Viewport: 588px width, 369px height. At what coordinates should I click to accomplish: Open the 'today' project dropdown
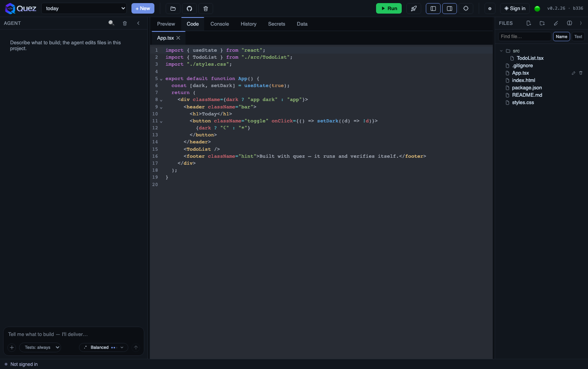(x=84, y=8)
